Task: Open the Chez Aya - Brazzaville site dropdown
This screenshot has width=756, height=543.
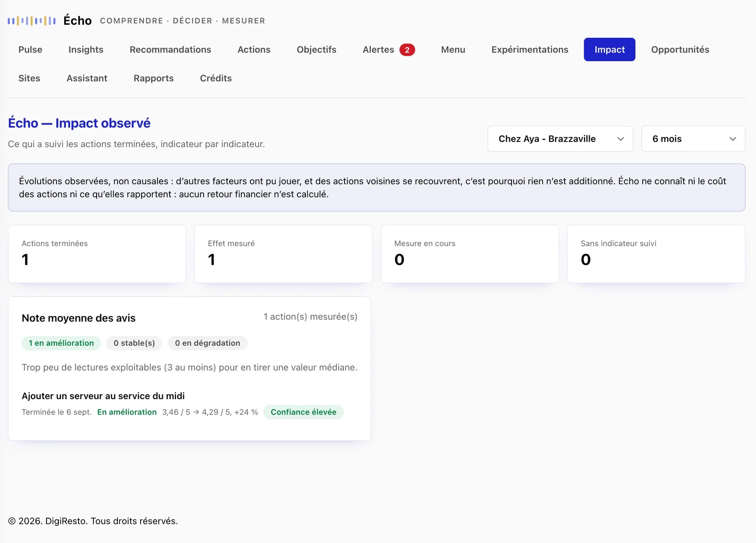Action: 560,139
